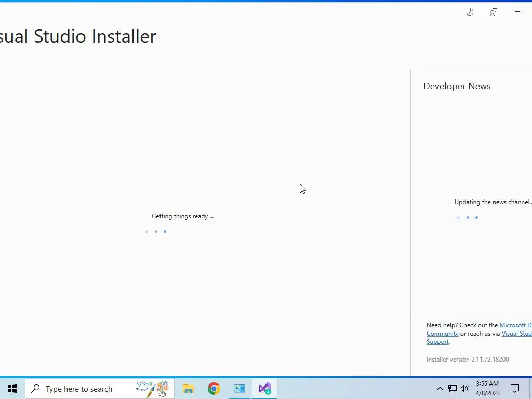Open the volume speaker tray icon
Viewport: 532px width, 399px height.
coord(465,389)
